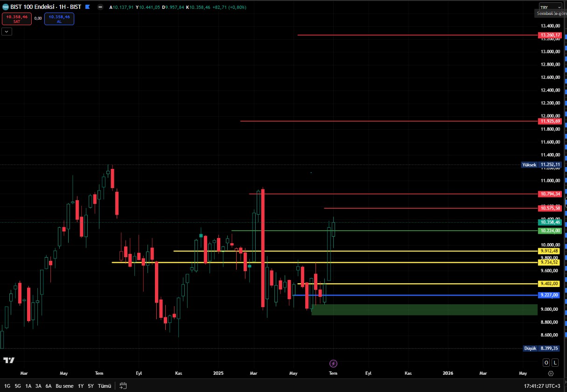Select the 'Bu sene' time range
The width and height of the screenshot is (567, 392).
pos(65,386)
